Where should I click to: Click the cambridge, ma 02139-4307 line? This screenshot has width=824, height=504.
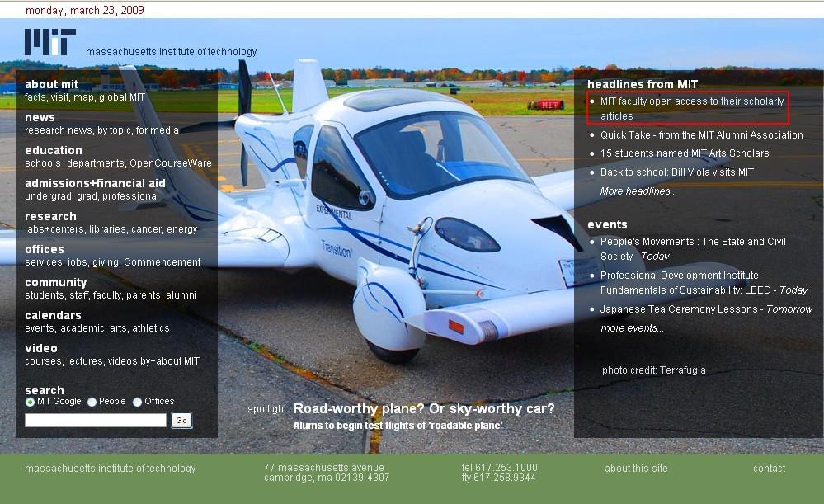327,478
